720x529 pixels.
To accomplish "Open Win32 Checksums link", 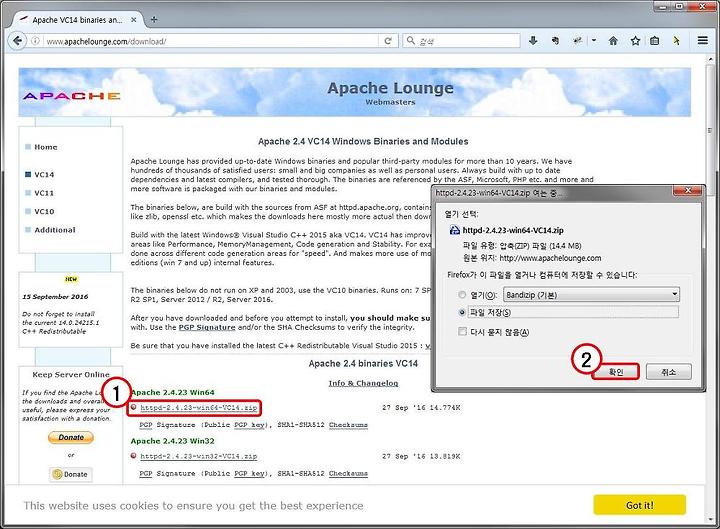I will (x=348, y=473).
